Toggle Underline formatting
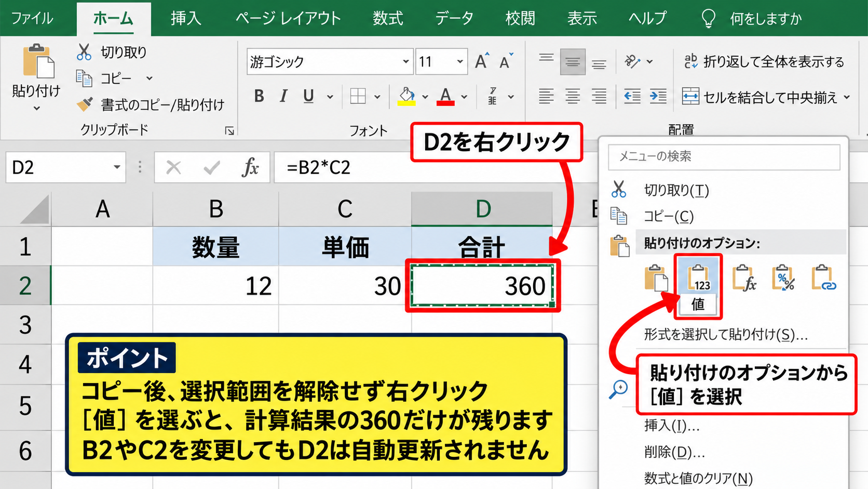Image resolution: width=868 pixels, height=489 pixels. pos(308,96)
